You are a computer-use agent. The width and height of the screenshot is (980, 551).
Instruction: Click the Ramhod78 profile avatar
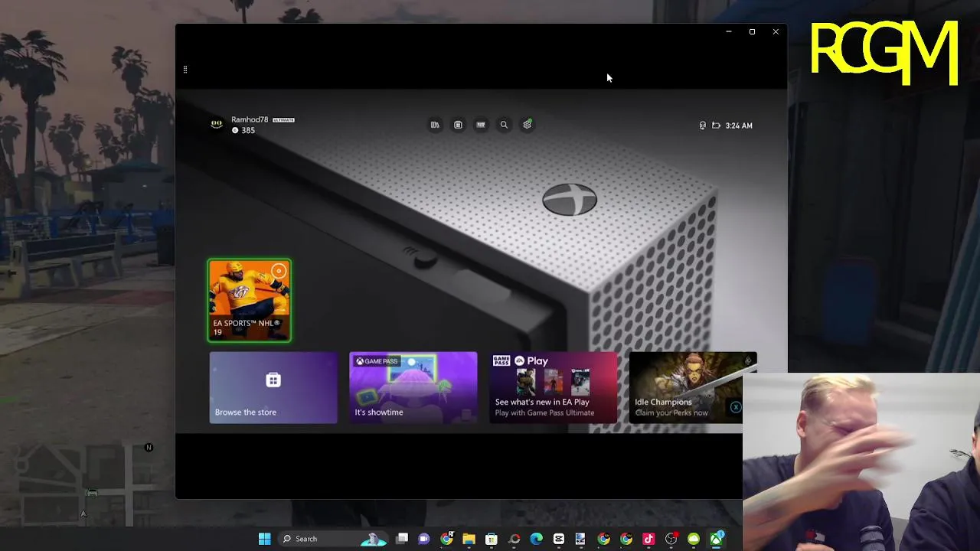point(217,124)
